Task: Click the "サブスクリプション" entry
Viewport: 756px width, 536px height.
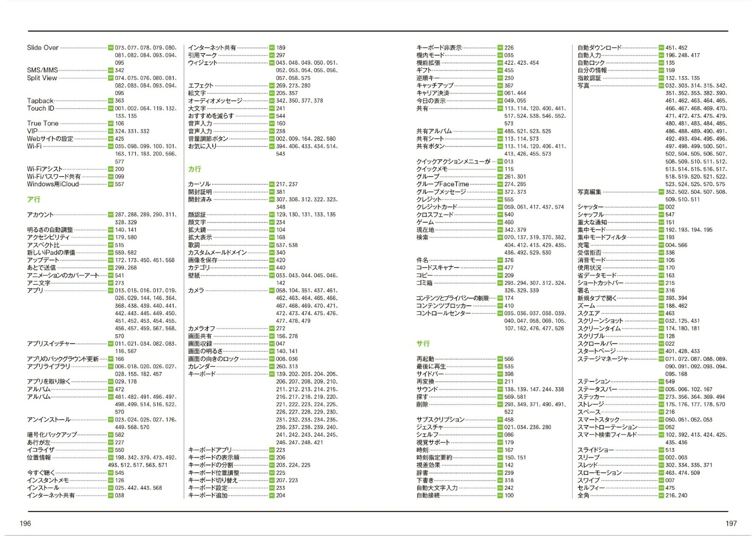Action: [440, 420]
